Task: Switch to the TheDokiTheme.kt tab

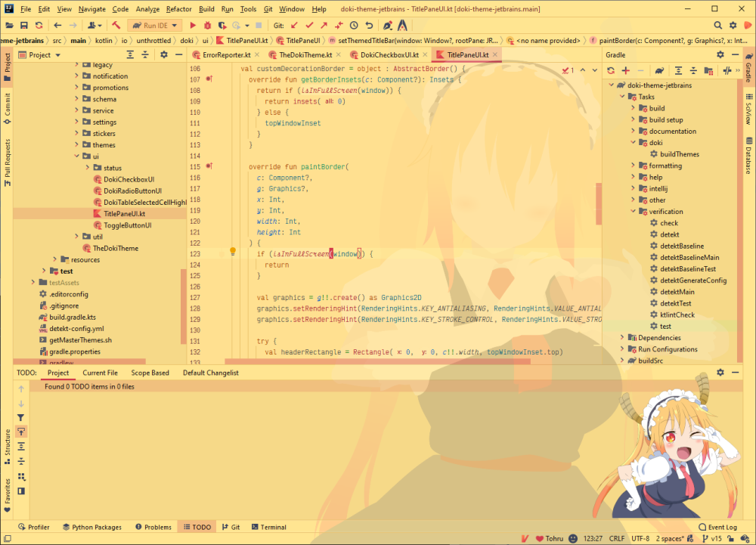Action: pos(305,55)
